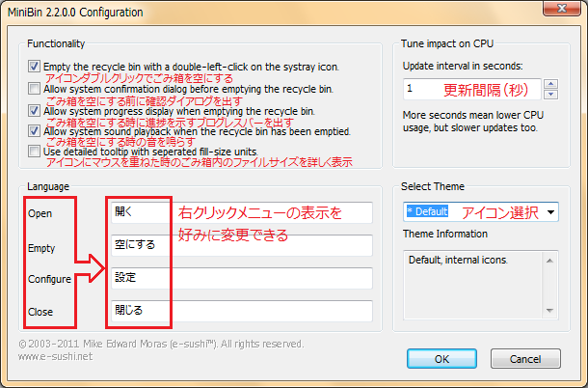Uncheck system progress display when emptying
The image size is (588, 388).
tap(34, 110)
